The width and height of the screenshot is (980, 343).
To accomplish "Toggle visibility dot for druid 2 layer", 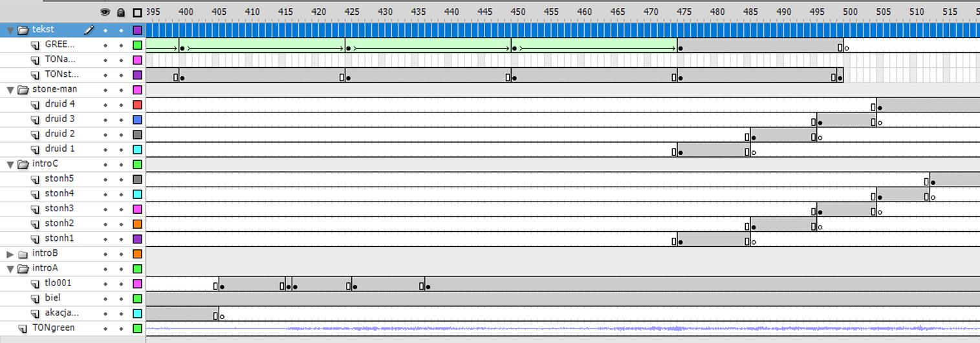I will tap(105, 134).
